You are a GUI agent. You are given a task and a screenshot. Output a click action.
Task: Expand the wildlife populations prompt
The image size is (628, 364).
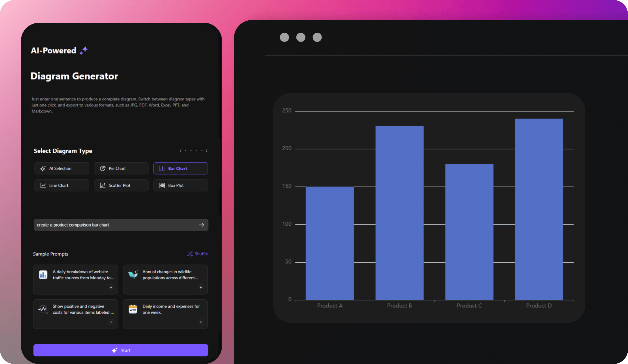201,287
